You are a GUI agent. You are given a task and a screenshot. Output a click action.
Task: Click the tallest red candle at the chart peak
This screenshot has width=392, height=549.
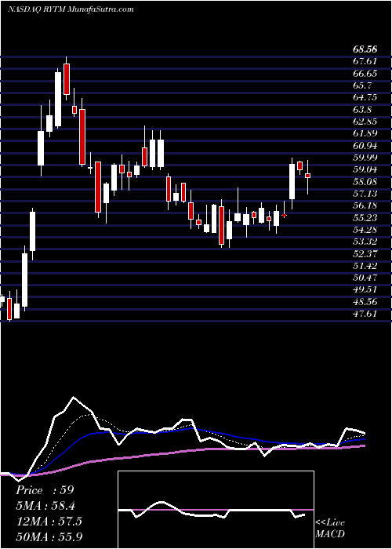coord(66,78)
